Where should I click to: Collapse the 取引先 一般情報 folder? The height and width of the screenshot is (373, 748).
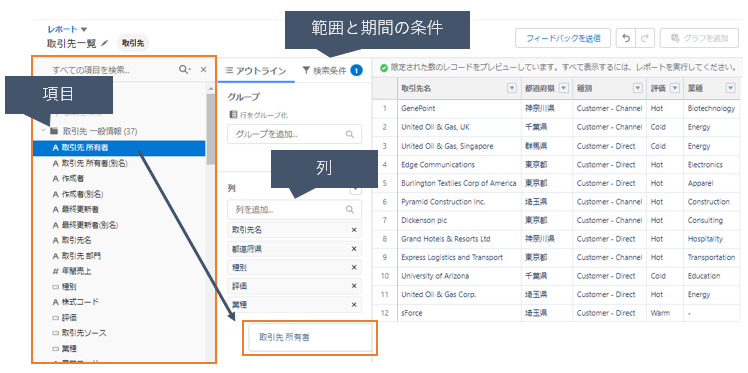(x=43, y=130)
